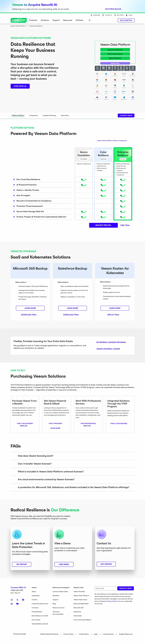Select the Downloads icon in top bar
The width and height of the screenshot is (145, 644).
pos(92,15)
